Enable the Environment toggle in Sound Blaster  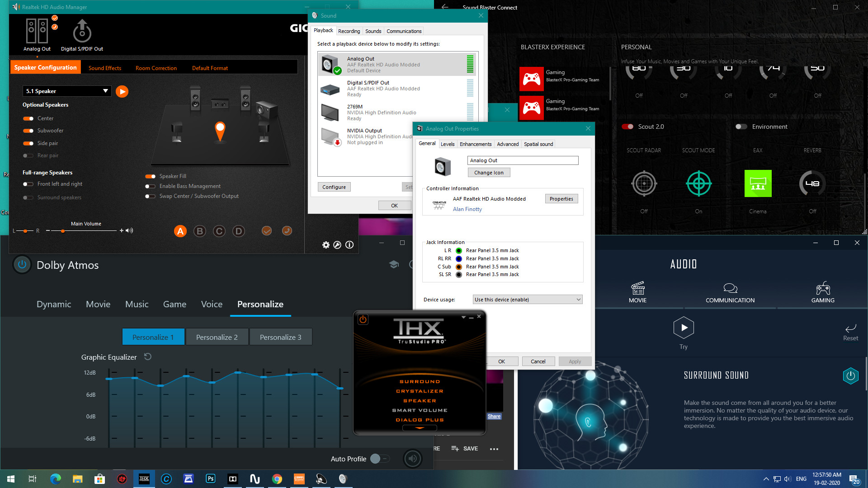tap(741, 127)
